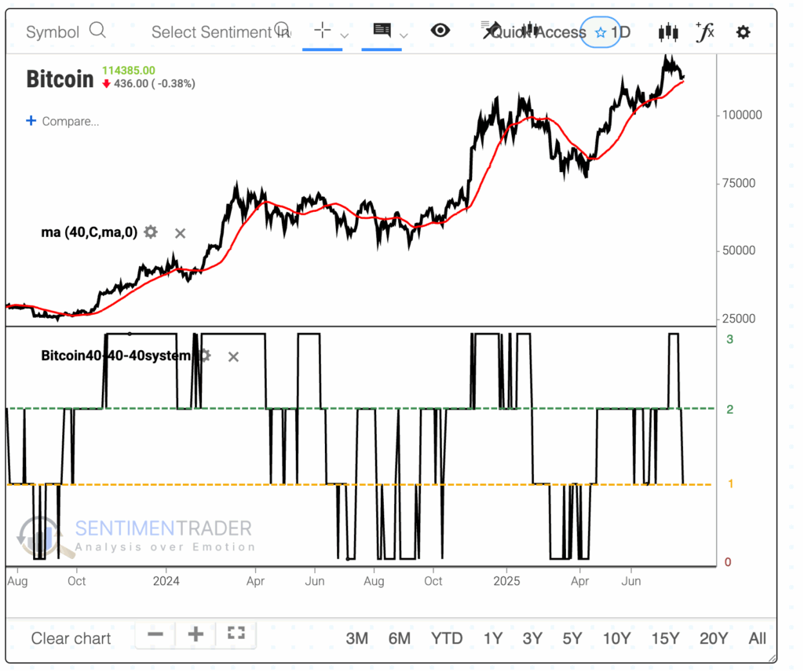Open the fx indicators panel

pos(705,32)
